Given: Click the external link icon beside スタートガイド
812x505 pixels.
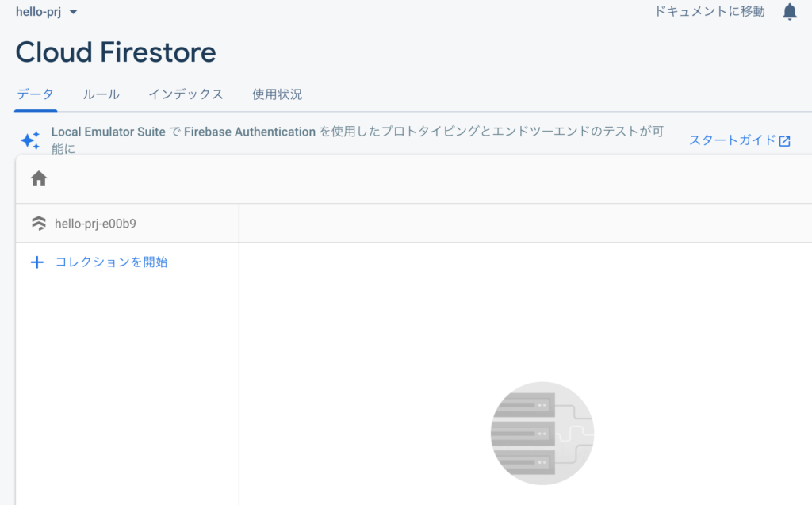Looking at the screenshot, I should point(785,140).
